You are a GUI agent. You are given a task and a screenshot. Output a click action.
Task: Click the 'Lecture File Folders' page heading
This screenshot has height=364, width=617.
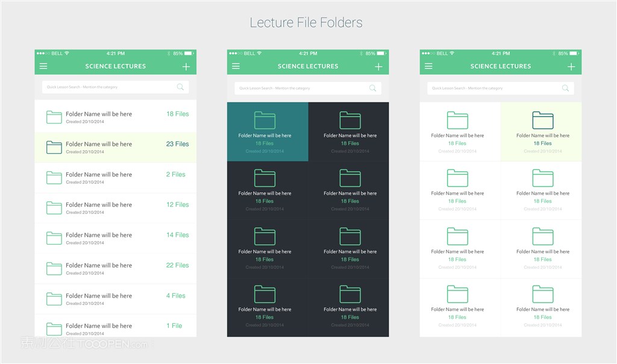pos(306,22)
